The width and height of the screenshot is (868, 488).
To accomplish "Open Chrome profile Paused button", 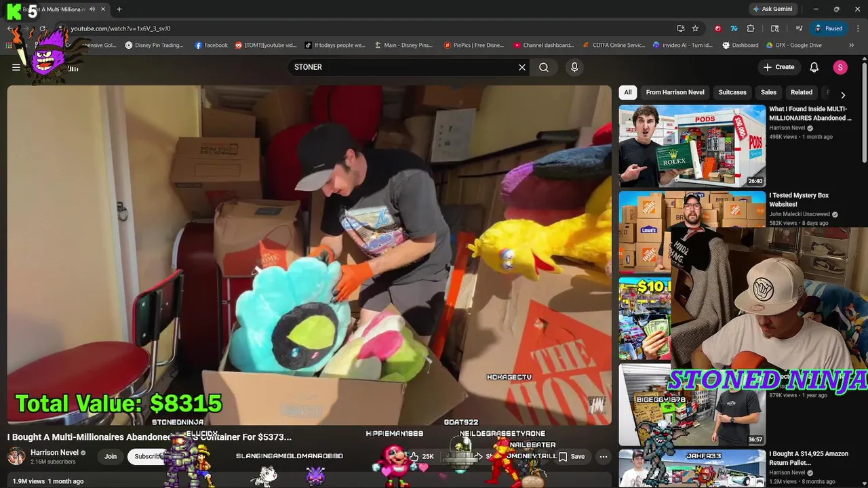I will [829, 28].
